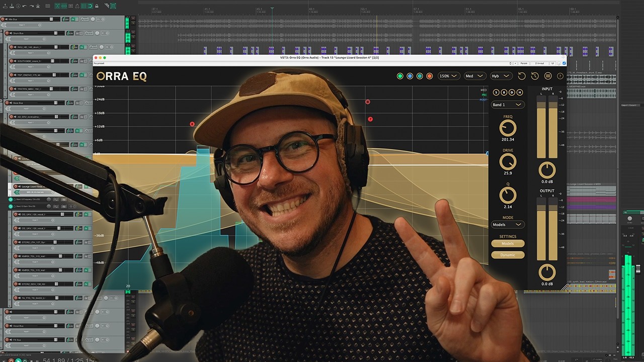Toggle the plugin bypass checkbox in the VST window
This screenshot has height=362, width=644.
(x=564, y=63)
